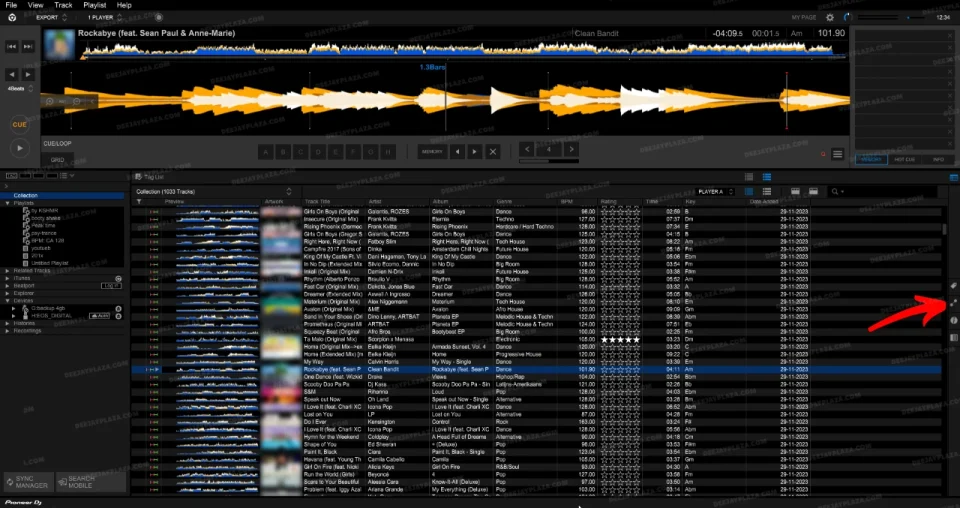Select Hot Cue pad B
960x508 pixels.
tap(283, 152)
